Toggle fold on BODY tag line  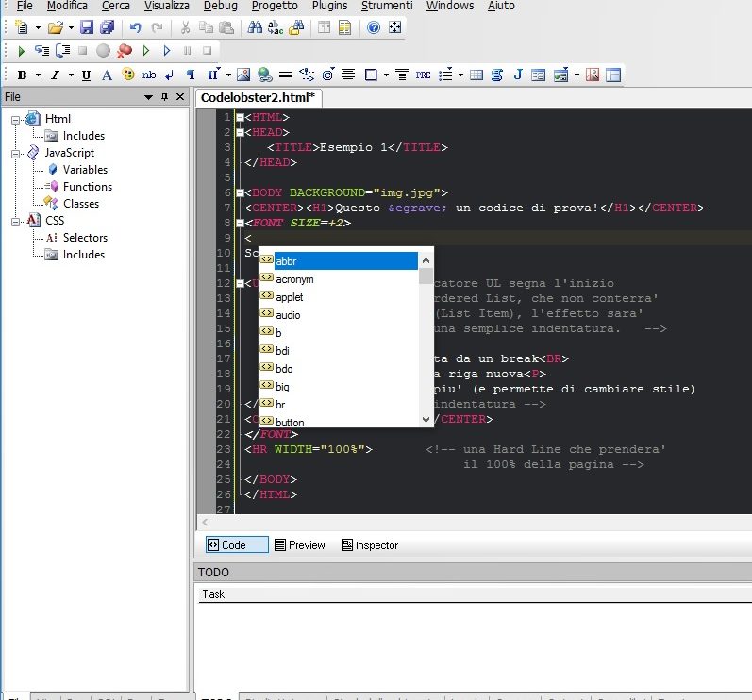(x=241, y=192)
